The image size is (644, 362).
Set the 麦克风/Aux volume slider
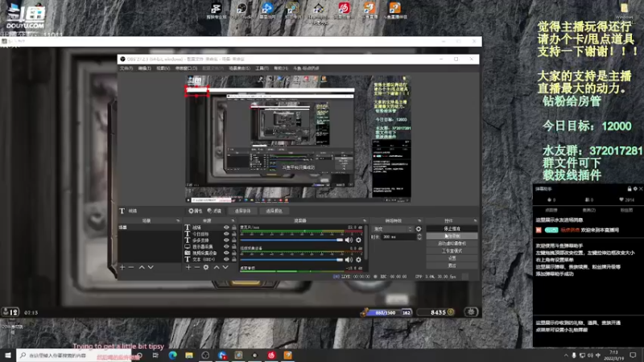tap(291, 240)
